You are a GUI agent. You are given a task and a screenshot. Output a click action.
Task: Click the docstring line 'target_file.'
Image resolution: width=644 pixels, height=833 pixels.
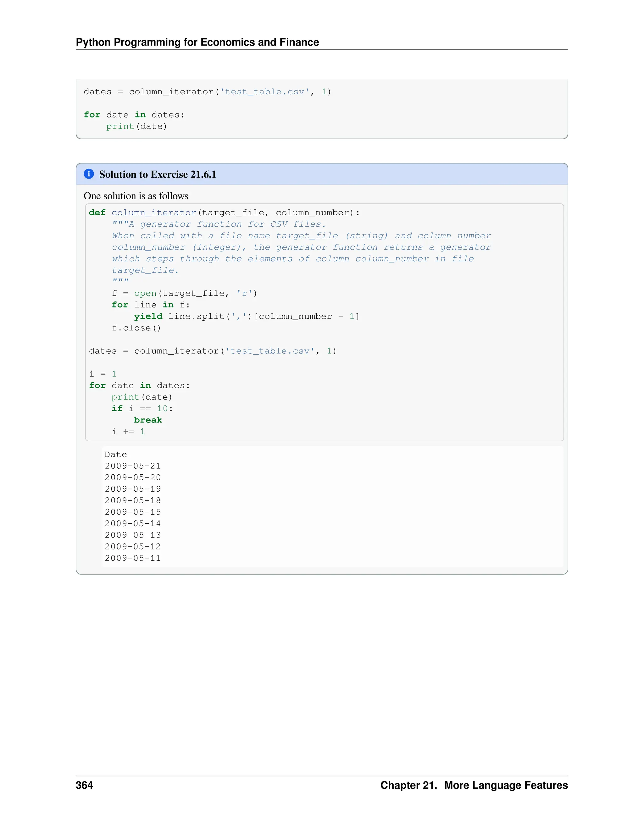(x=145, y=270)
